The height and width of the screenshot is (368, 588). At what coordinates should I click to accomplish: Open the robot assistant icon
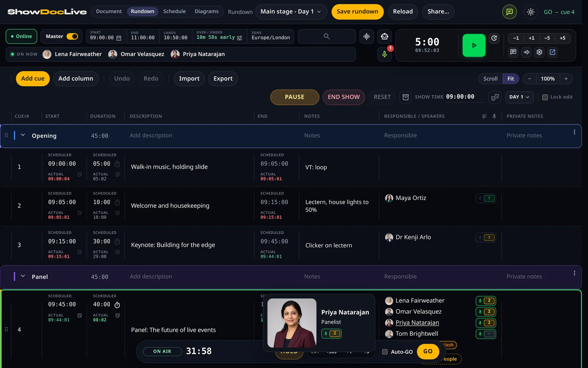tap(384, 36)
